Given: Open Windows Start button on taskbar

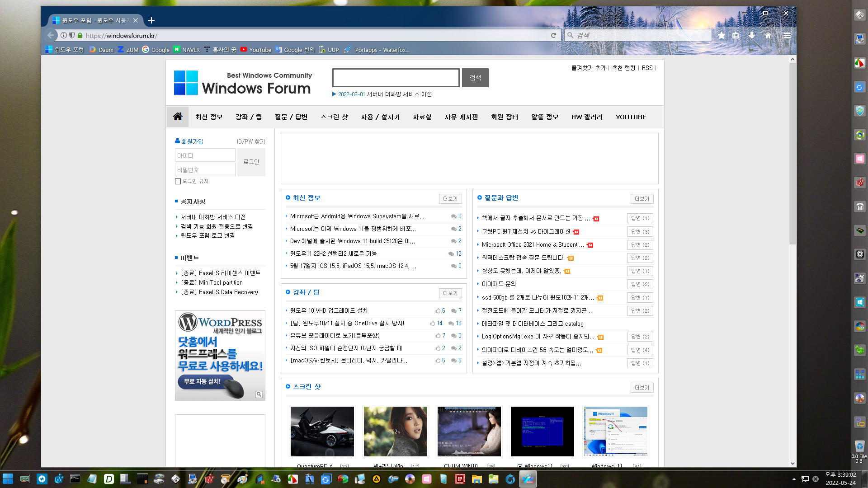Looking at the screenshot, I should (x=8, y=479).
